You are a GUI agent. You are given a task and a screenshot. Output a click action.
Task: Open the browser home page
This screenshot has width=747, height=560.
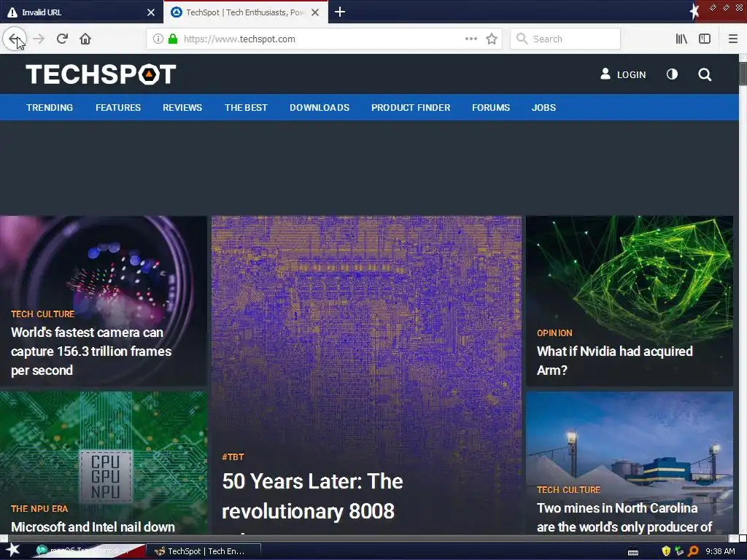click(x=85, y=39)
